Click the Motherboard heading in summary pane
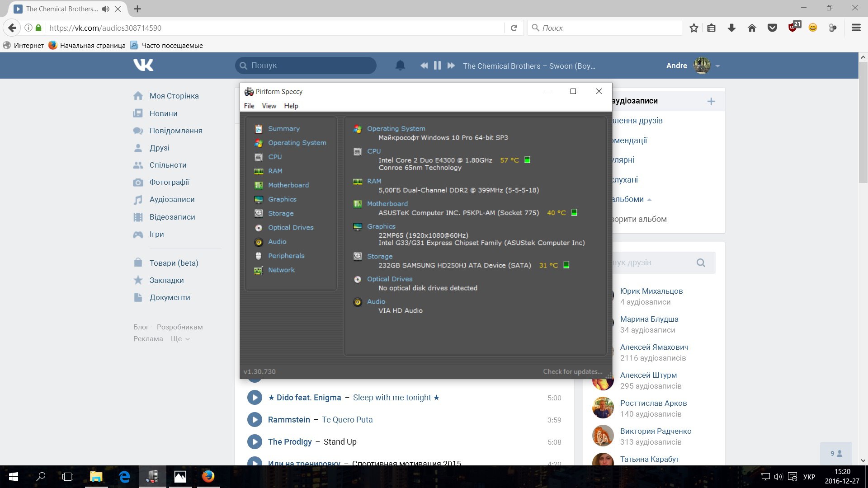Viewport: 868px width, 488px height. (387, 204)
